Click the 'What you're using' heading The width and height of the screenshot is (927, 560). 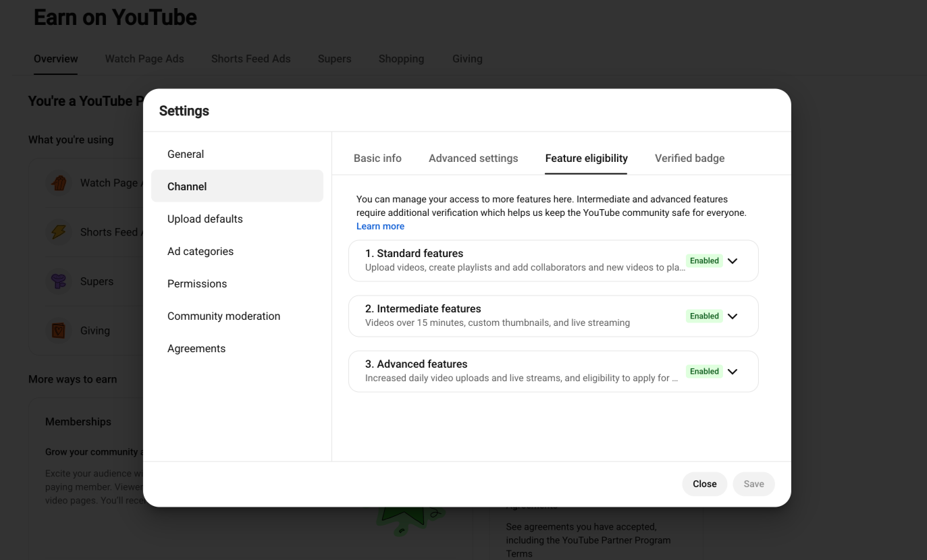(71, 140)
